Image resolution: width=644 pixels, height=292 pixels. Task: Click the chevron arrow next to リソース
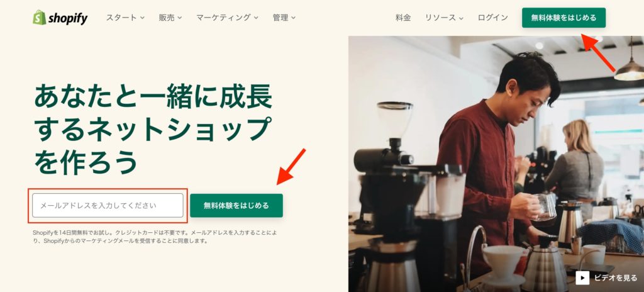461,18
